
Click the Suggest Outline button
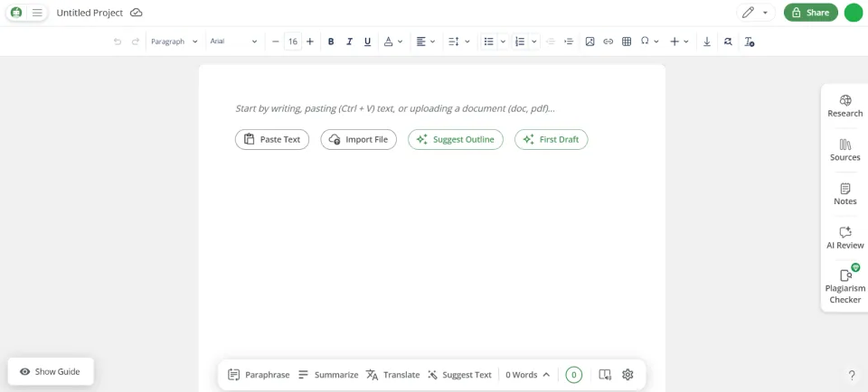(x=456, y=139)
